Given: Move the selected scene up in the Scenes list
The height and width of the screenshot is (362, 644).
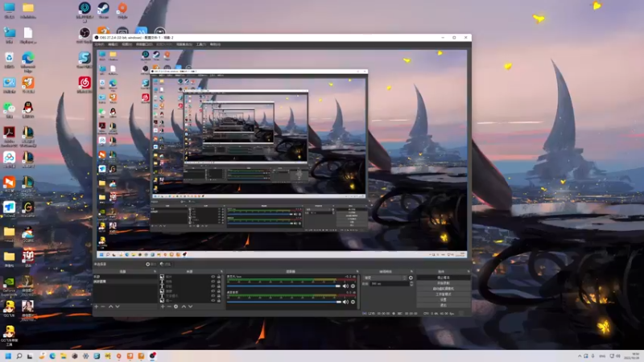Looking at the screenshot, I should pyautogui.click(x=110, y=306).
